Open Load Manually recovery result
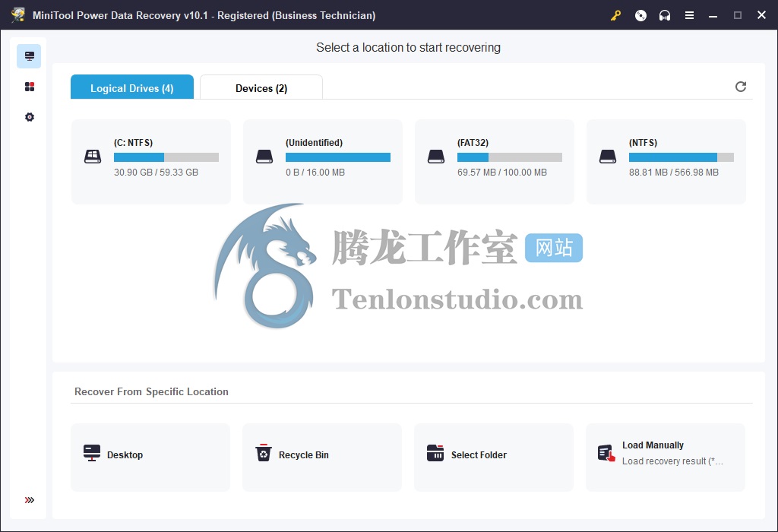The width and height of the screenshot is (778, 532). coord(666,457)
